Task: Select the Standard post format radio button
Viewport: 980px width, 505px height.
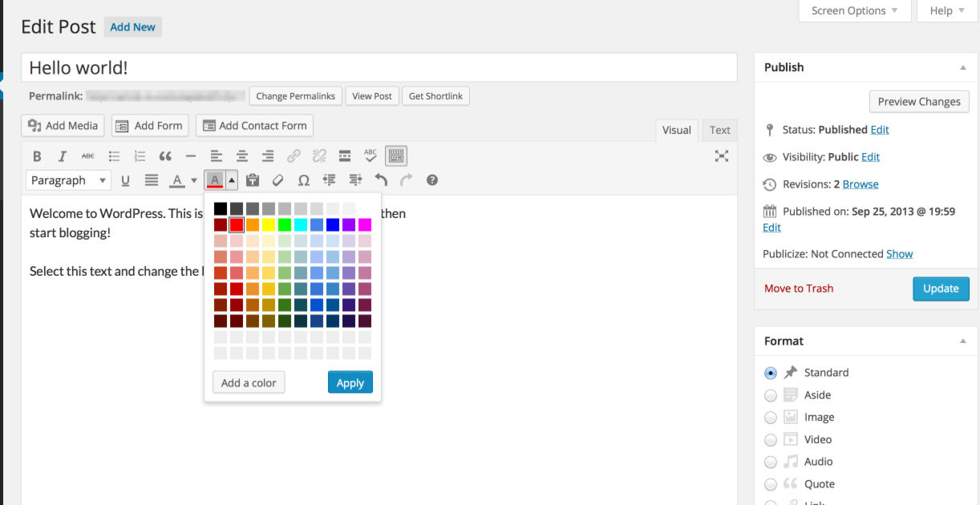Action: click(771, 373)
